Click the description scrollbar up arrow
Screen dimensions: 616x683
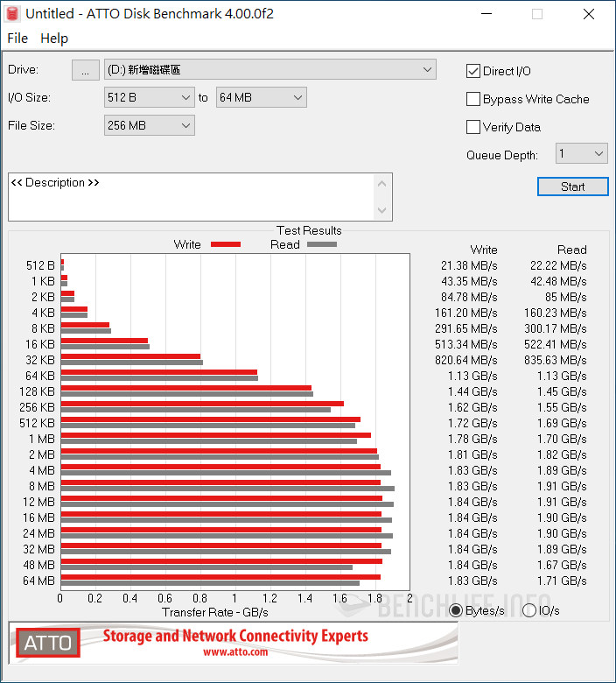coord(382,184)
